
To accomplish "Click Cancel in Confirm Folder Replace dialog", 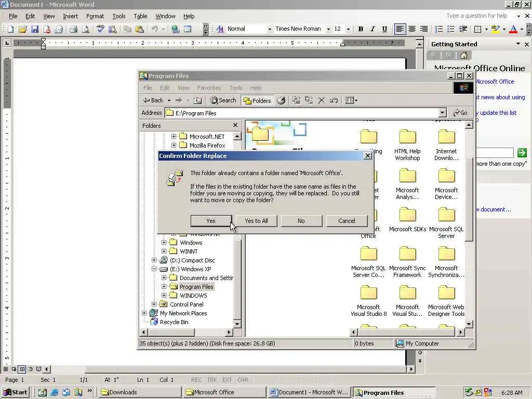I will [x=347, y=221].
